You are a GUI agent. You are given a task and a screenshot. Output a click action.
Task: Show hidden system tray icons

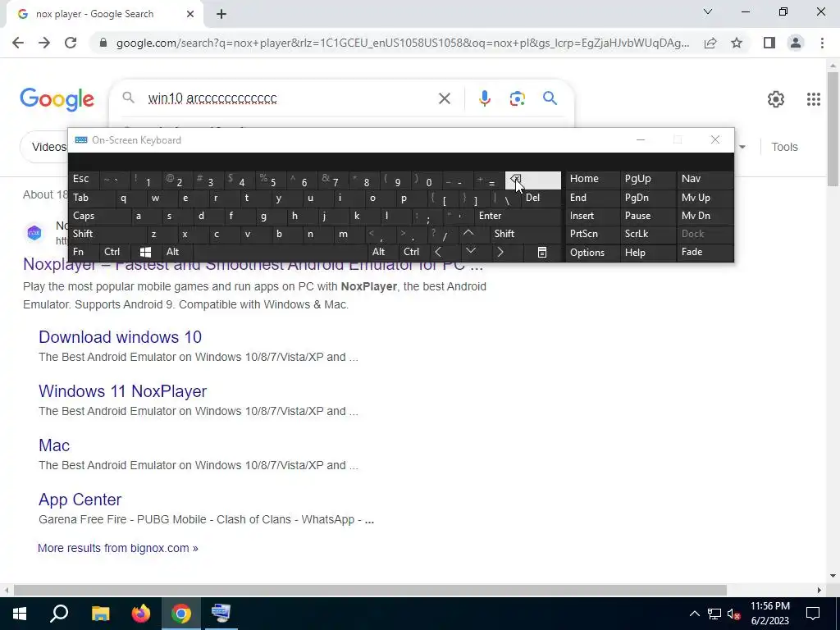[694, 614]
